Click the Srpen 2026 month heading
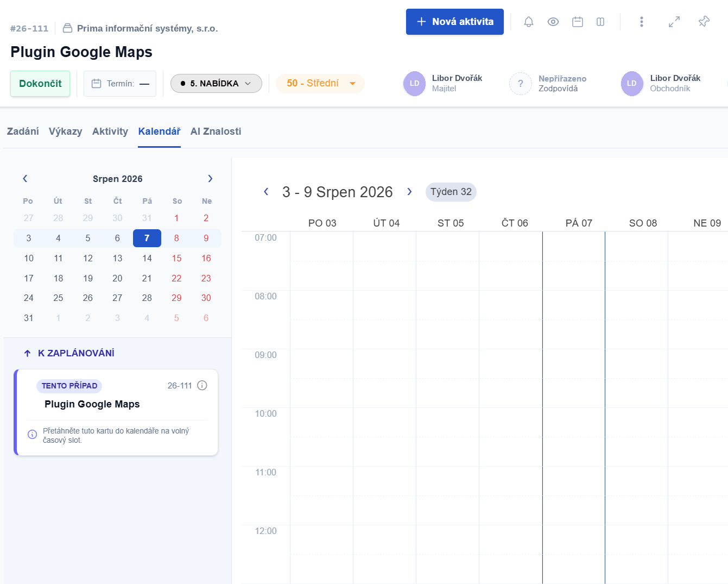The height and width of the screenshot is (584, 728). 117,179
